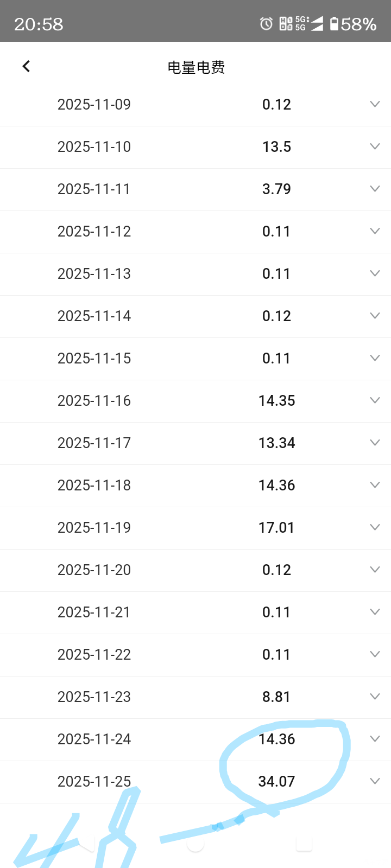The width and height of the screenshot is (391, 868).
Task: Select the 2025-11-24 date label
Action: point(94,739)
